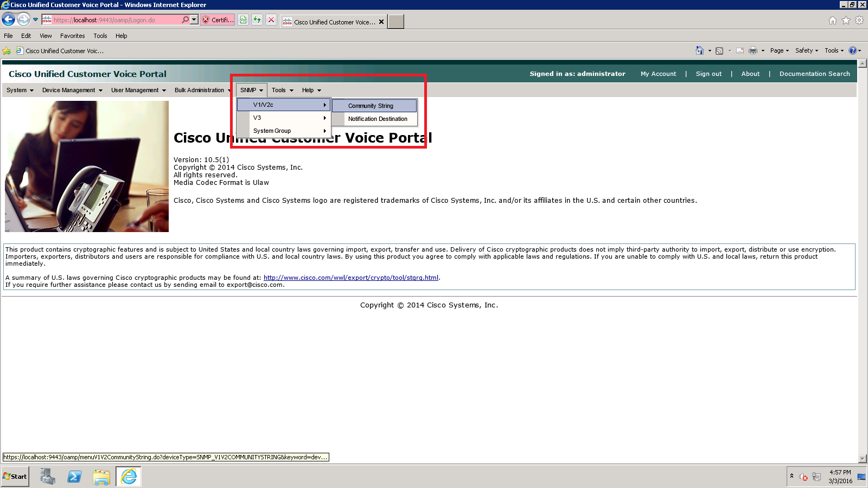The width and height of the screenshot is (868, 488).
Task: Open the Favorites menu
Action: pos(73,36)
